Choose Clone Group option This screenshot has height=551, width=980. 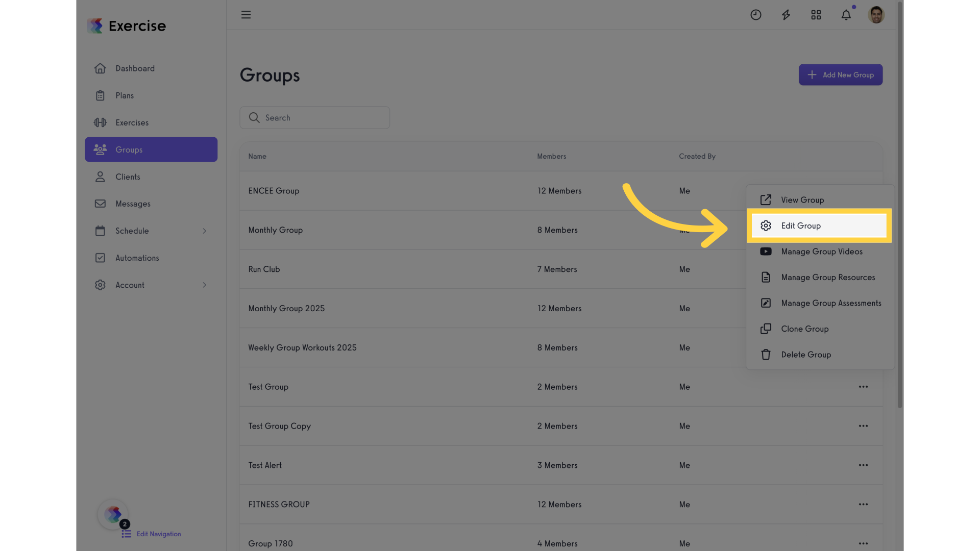[820, 329]
